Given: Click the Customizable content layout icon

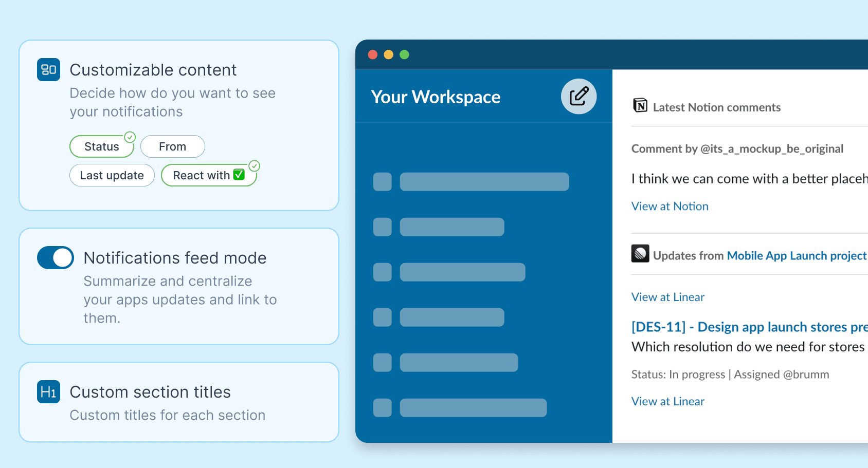Looking at the screenshot, I should [x=48, y=70].
